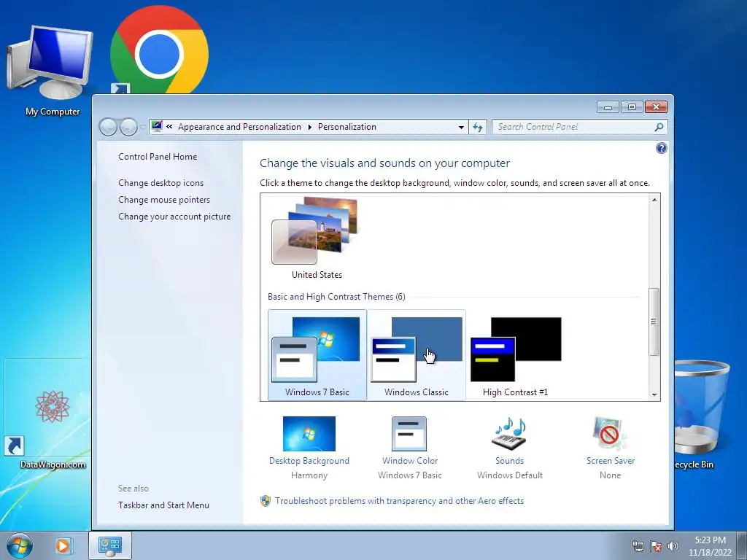Viewport: 747px width, 560px height.
Task: Open the Screen Saver icon
Action: click(x=611, y=434)
